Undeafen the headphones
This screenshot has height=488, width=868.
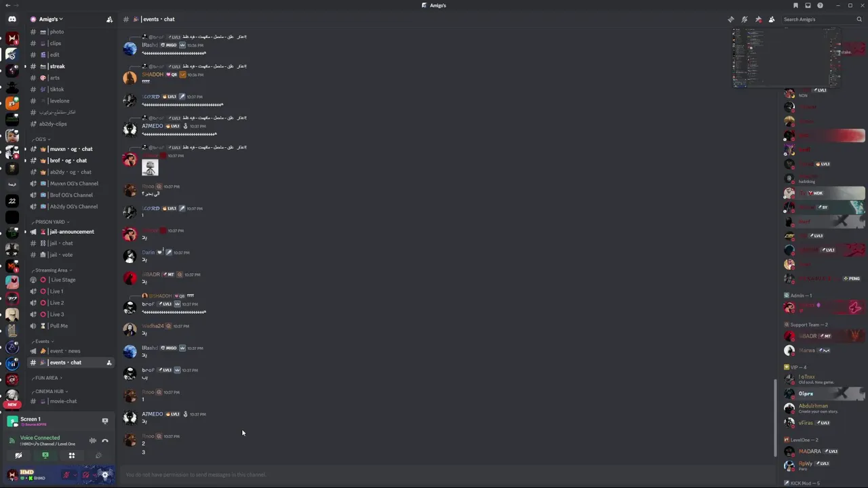85,475
